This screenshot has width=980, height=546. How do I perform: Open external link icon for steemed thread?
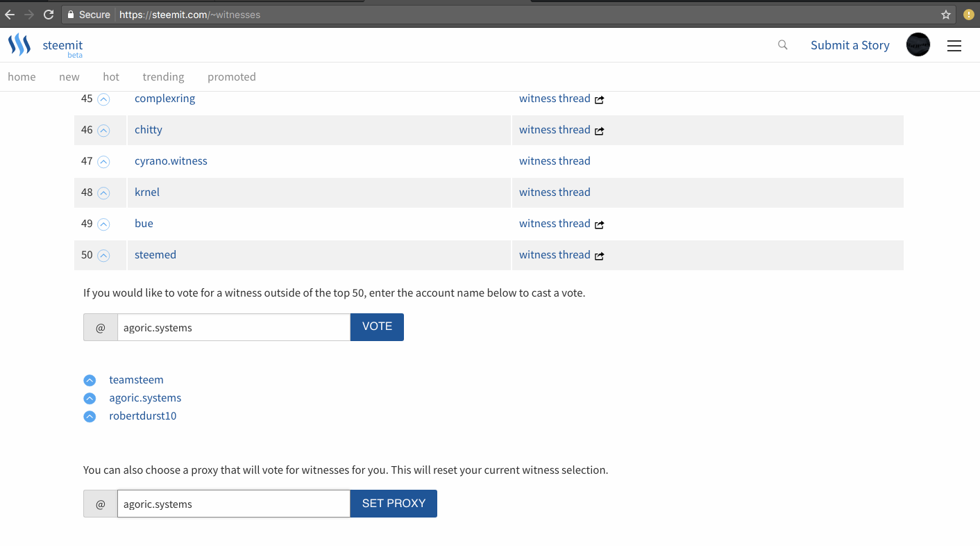(x=599, y=256)
